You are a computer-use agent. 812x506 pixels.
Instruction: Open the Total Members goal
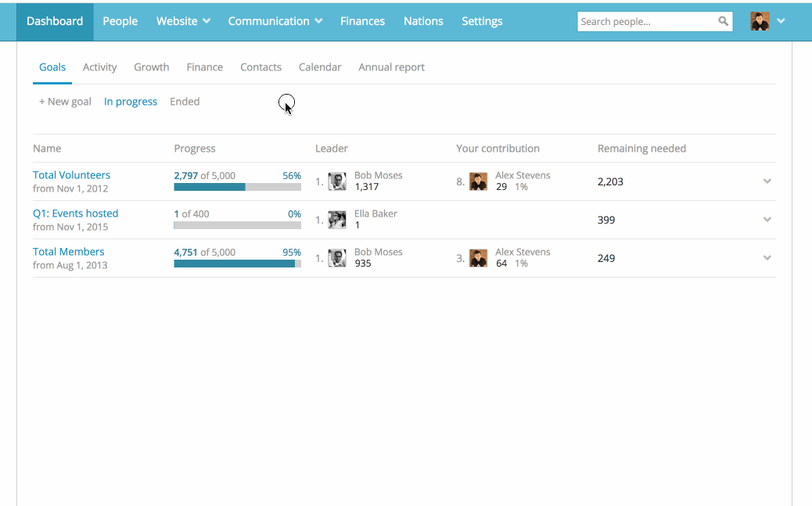tap(68, 252)
